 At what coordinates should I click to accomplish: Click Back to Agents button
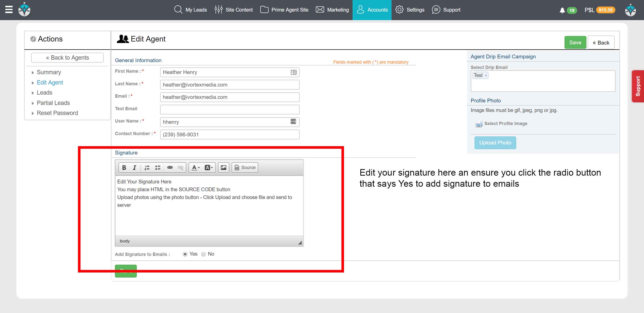(x=67, y=58)
